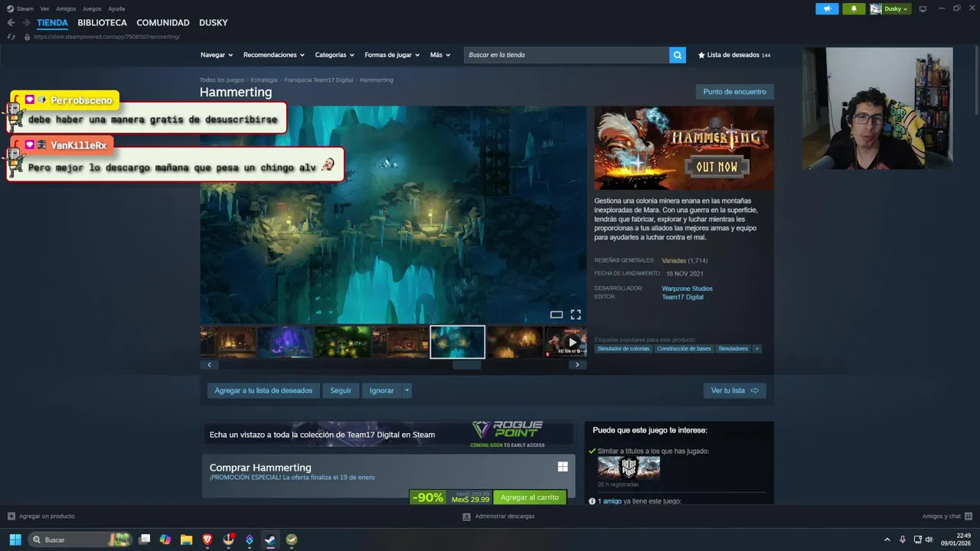Open the DUSKY profile tab
This screenshot has width=980, height=551.
point(214,23)
